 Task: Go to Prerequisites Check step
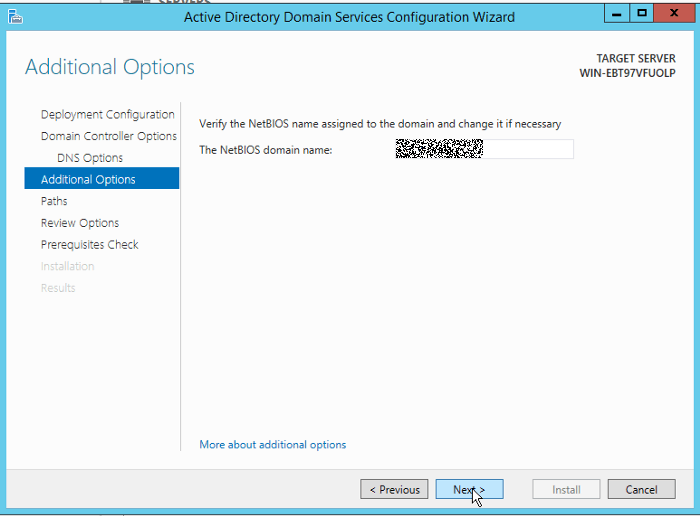coord(90,245)
